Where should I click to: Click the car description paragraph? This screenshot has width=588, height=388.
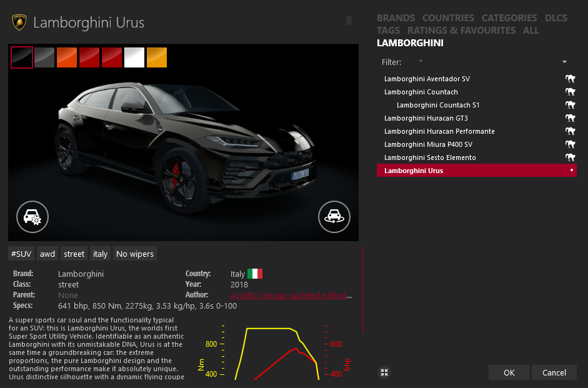pyautogui.click(x=96, y=348)
